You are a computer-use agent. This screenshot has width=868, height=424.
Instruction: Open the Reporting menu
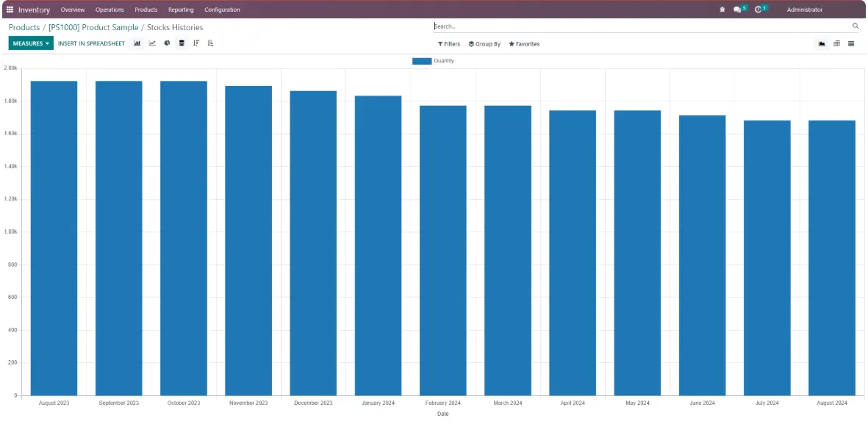(181, 10)
